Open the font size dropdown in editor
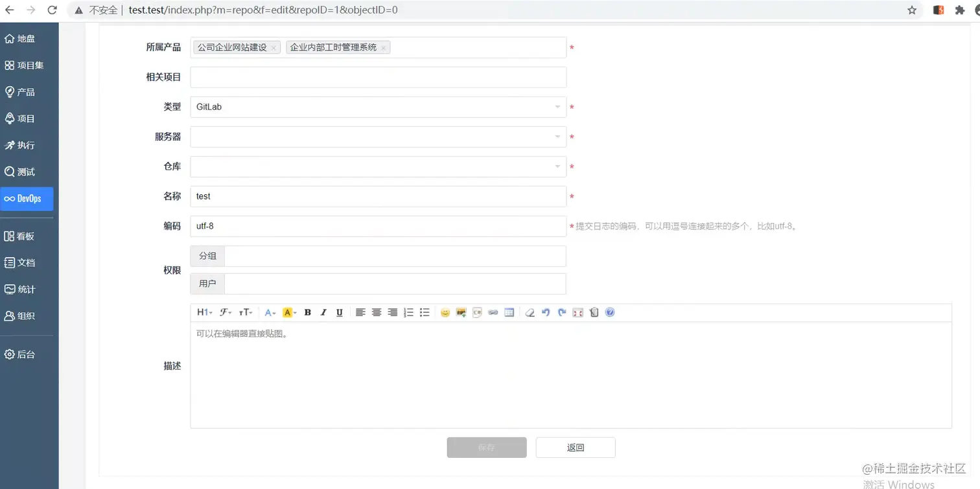Image resolution: width=980 pixels, height=489 pixels. (245, 312)
